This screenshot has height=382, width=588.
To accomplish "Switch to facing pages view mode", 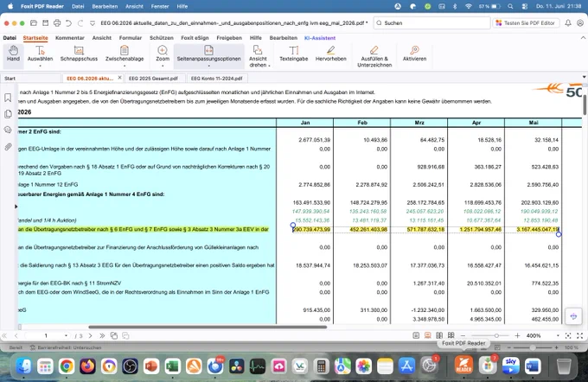I will point(439,335).
